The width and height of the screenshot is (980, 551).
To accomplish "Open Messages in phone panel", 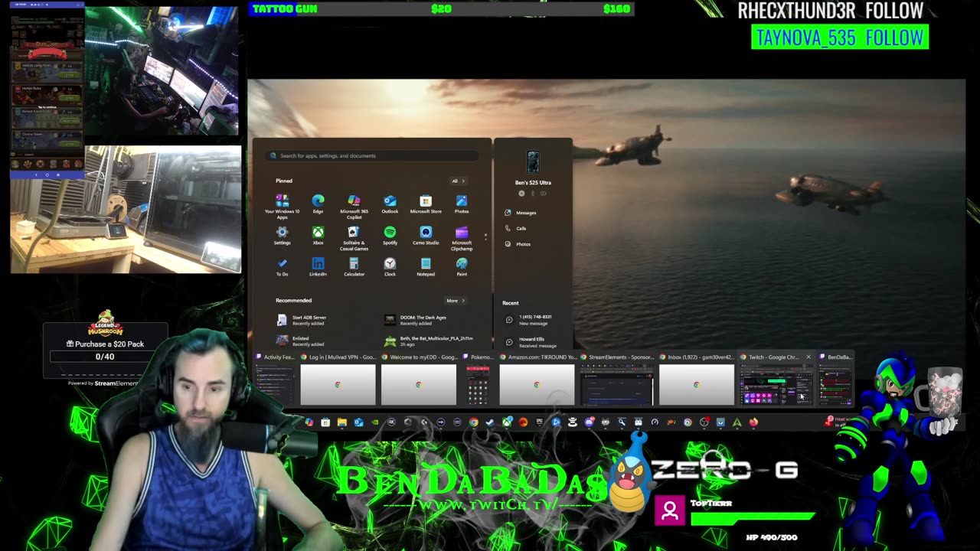I will click(x=521, y=213).
